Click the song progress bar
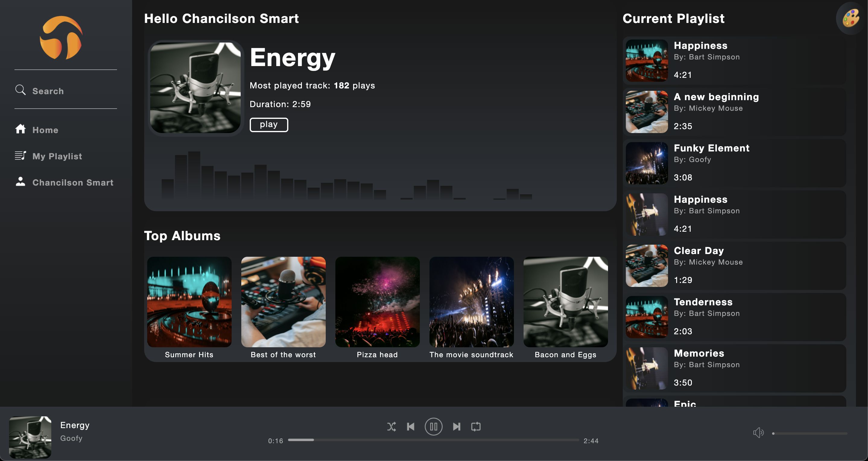This screenshot has height=461, width=868. (433, 440)
